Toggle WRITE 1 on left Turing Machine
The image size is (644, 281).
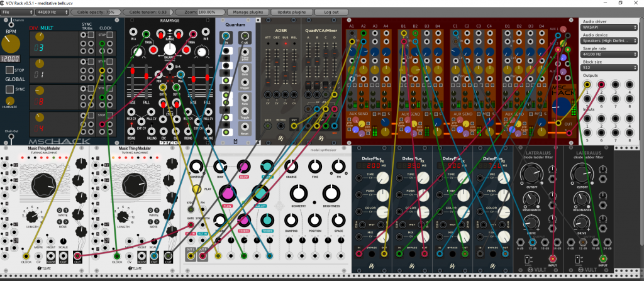coord(65,210)
